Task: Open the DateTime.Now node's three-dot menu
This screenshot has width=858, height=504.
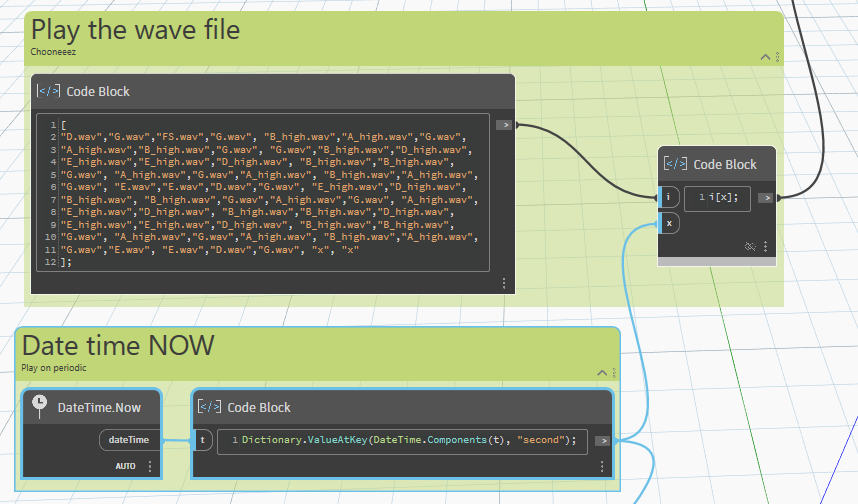Action: (150, 466)
